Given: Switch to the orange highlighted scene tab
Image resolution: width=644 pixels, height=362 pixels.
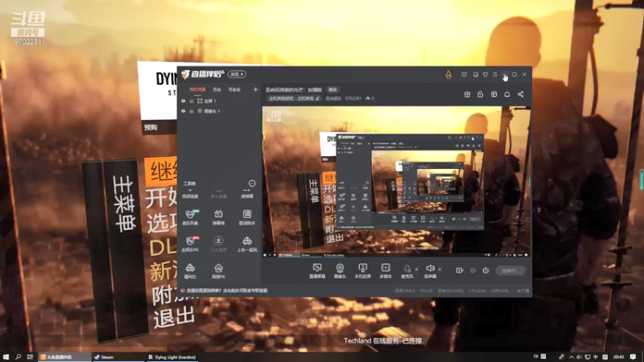Looking at the screenshot, I should [x=197, y=89].
